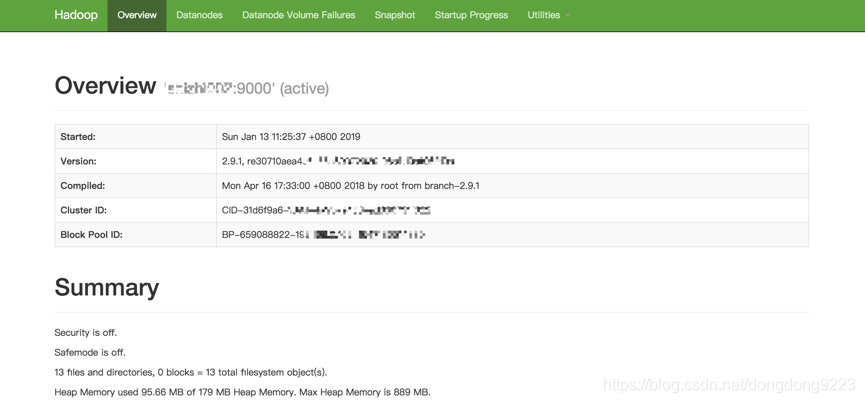Switch to the Snapshot tab
This screenshot has width=865, height=403.
click(x=395, y=15)
